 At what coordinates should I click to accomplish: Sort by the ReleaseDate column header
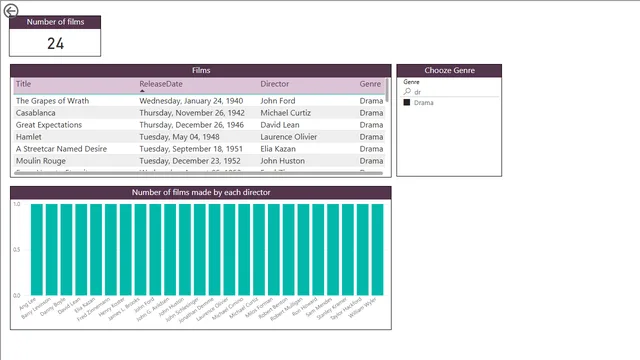click(x=161, y=84)
